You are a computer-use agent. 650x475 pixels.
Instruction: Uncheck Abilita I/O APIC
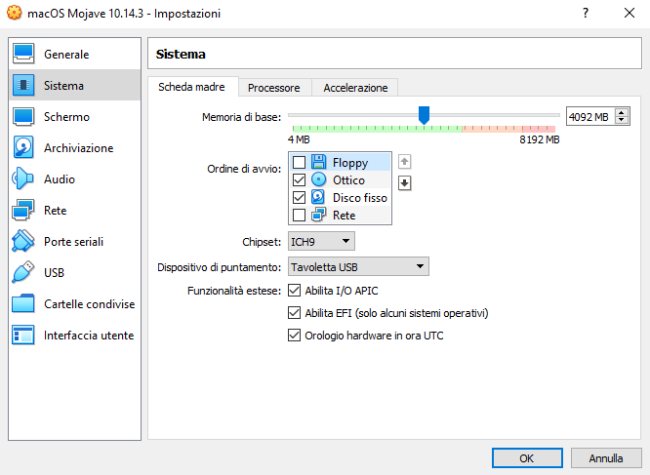(x=294, y=290)
